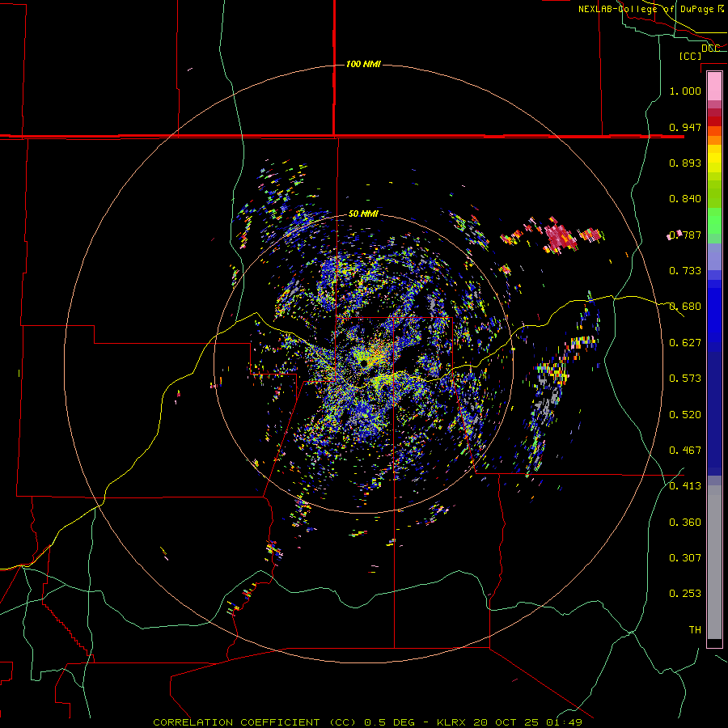Click the 0.573 scale value
The width and height of the screenshot is (728, 728).
coord(685,378)
